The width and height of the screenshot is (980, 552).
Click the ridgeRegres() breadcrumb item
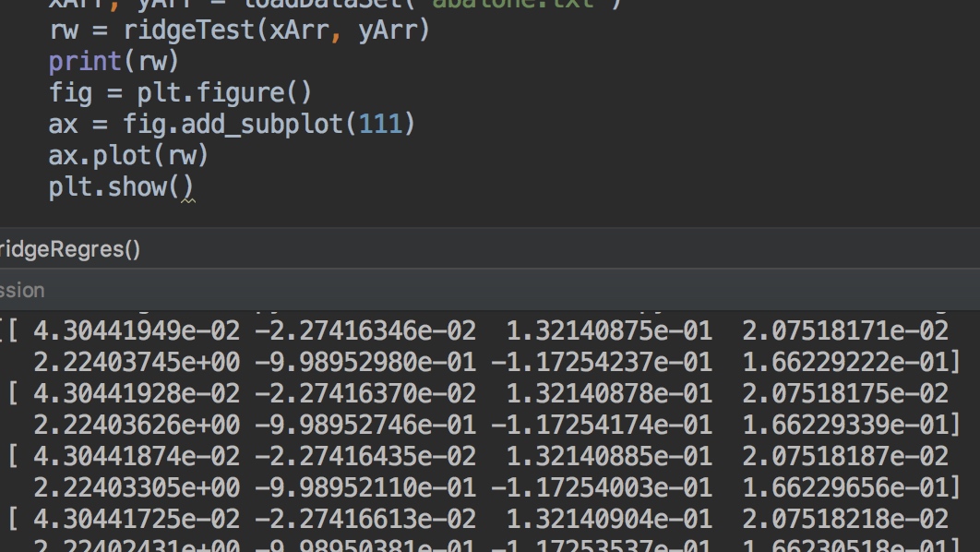click(69, 249)
